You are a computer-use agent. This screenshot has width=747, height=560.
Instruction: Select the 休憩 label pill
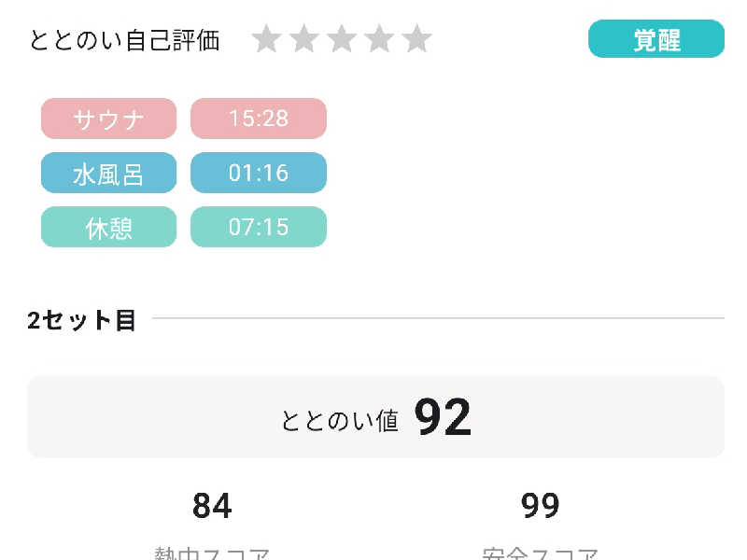[x=108, y=227]
